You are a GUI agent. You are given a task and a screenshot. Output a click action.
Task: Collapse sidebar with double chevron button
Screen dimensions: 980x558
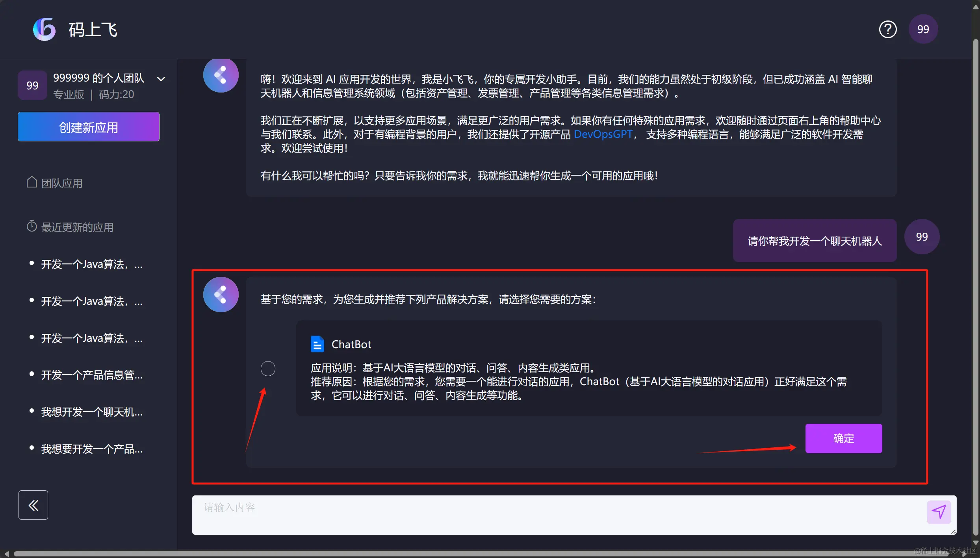(33, 505)
